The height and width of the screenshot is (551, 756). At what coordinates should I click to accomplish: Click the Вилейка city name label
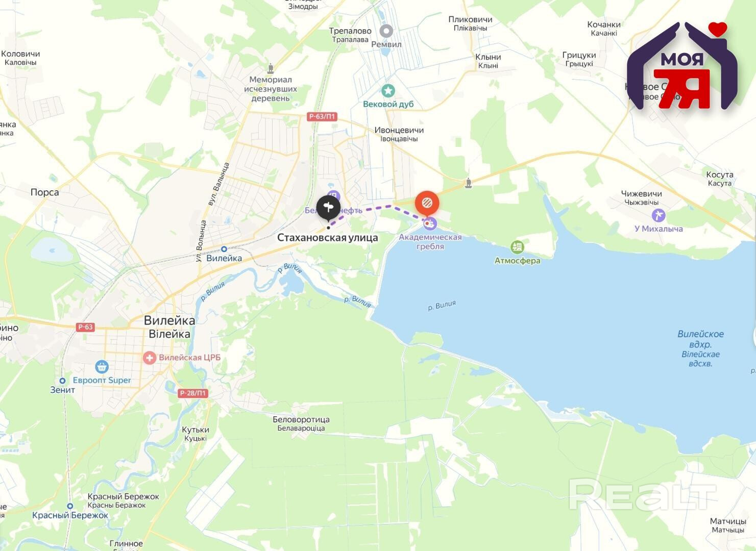click(x=169, y=320)
